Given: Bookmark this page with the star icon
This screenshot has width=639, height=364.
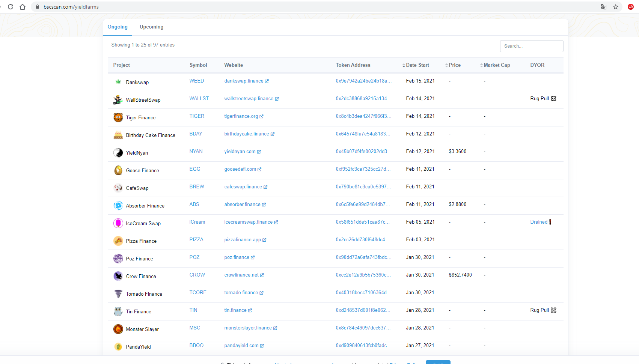Looking at the screenshot, I should [616, 7].
